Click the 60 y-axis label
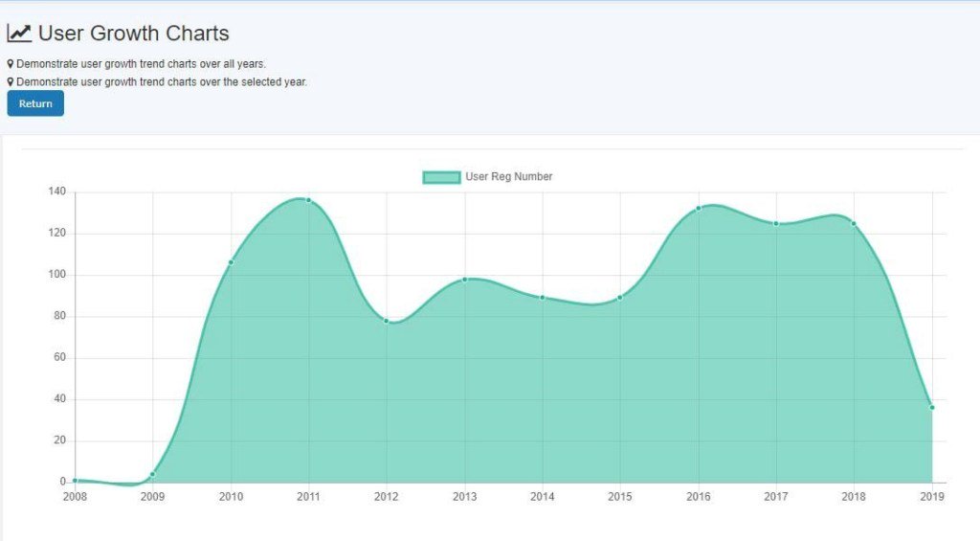 click(x=60, y=357)
